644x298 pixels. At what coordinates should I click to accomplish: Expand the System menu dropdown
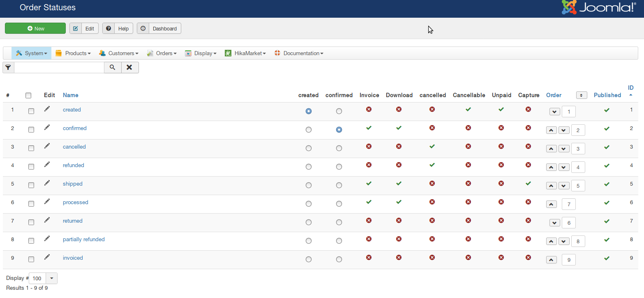32,53
